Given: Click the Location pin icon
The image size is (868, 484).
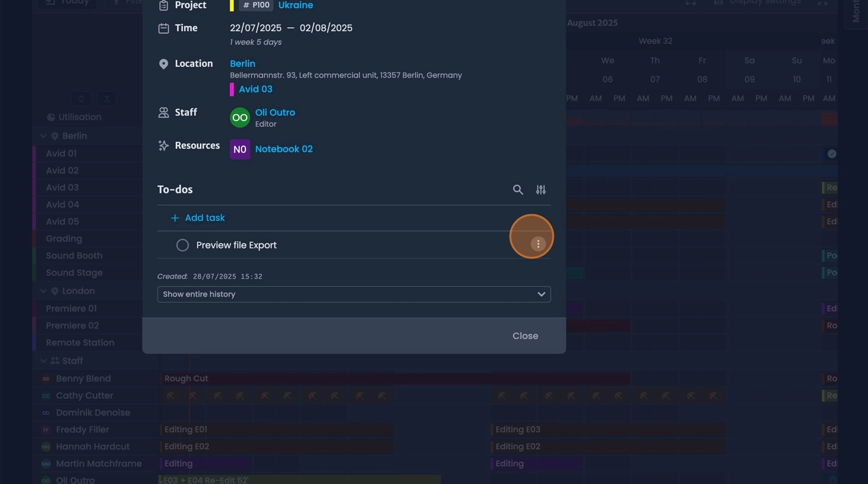Looking at the screenshot, I should pyautogui.click(x=163, y=63).
